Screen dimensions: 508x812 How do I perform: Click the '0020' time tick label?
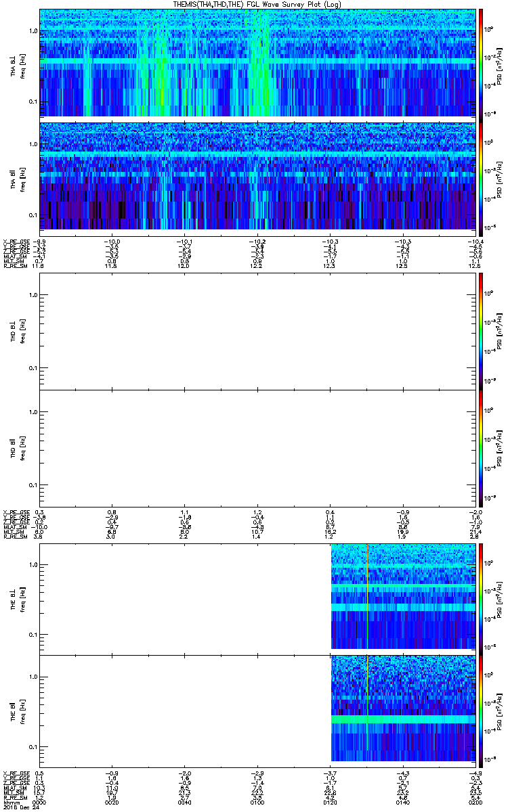[x=112, y=801]
